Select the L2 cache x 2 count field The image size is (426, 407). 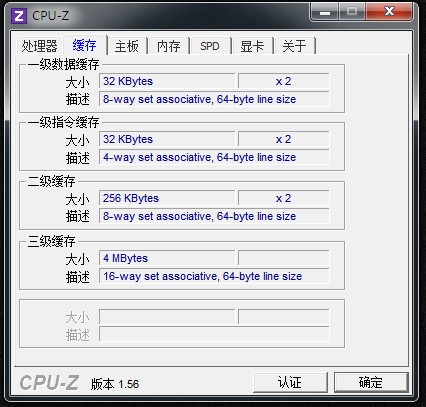pos(284,198)
